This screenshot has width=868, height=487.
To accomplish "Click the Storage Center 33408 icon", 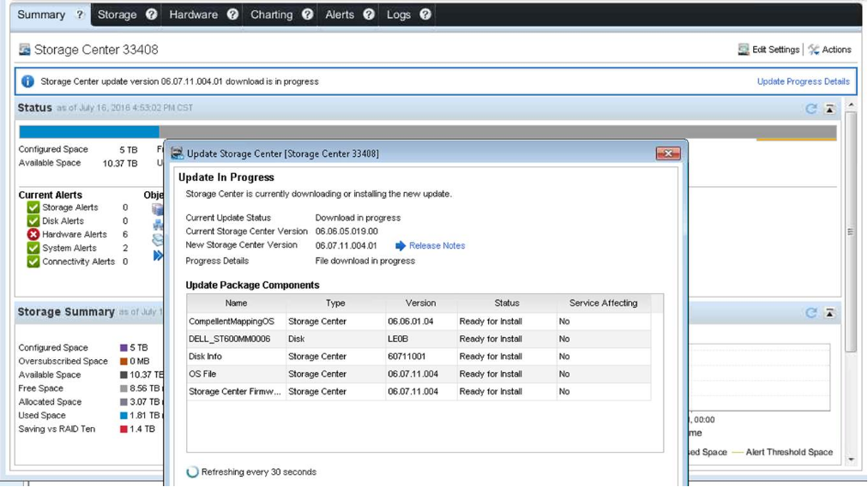I will coord(24,50).
